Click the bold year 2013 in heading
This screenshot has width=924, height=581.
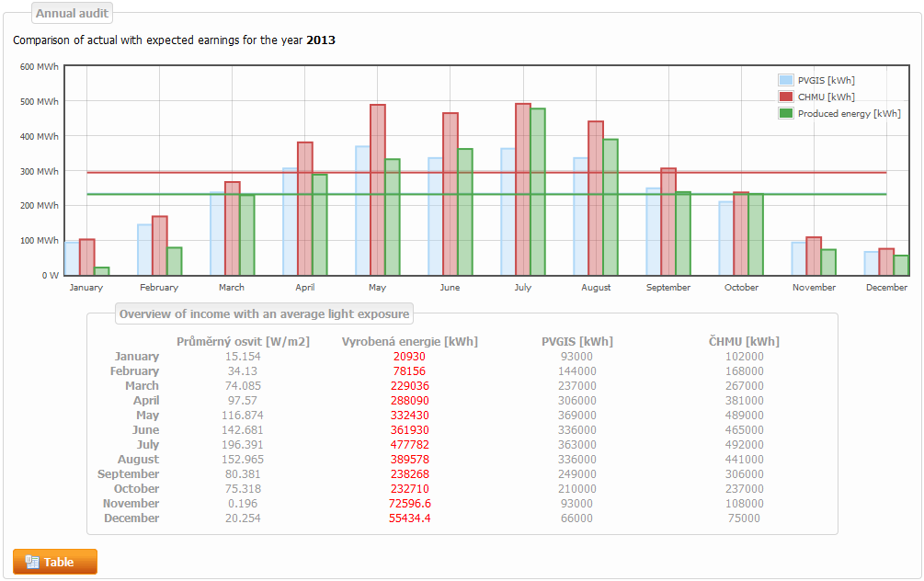pos(321,40)
